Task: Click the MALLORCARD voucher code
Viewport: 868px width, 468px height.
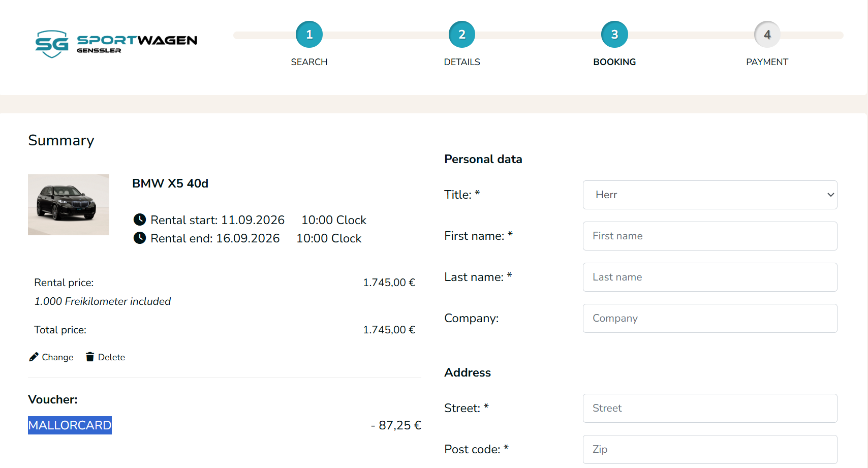Action: [x=70, y=425]
